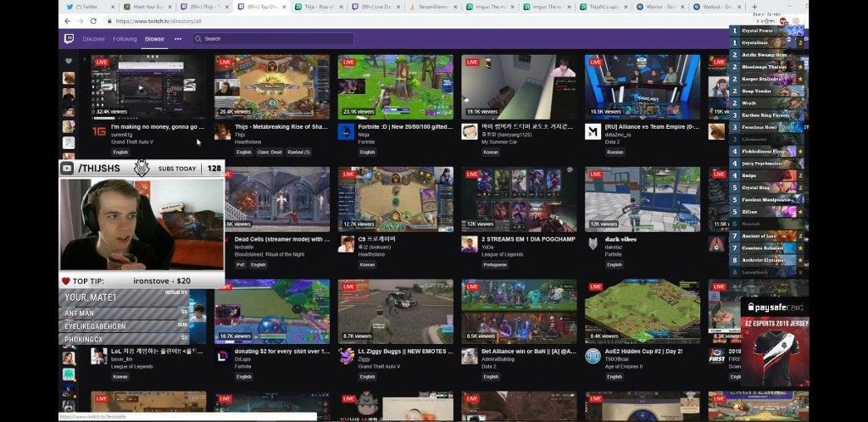Viewport: 868px width, 422px height.
Task: Click Thijs channel avatar icon
Action: click(x=223, y=131)
